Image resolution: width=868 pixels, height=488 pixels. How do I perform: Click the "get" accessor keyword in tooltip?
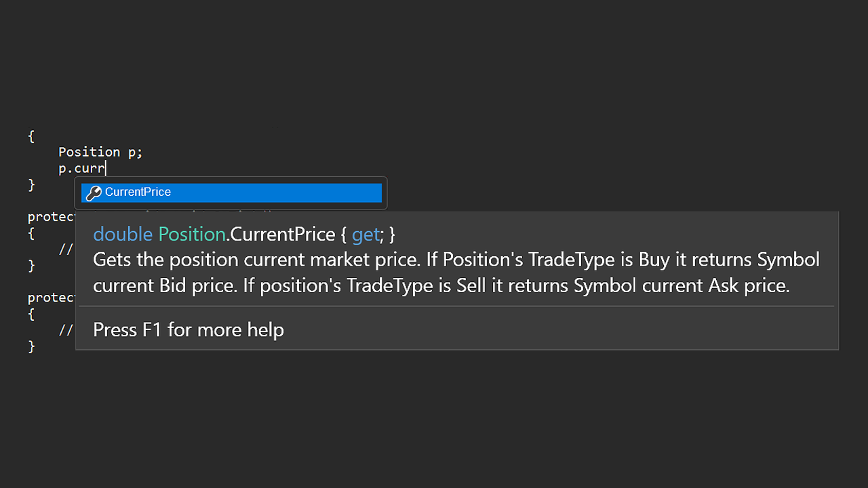(366, 235)
